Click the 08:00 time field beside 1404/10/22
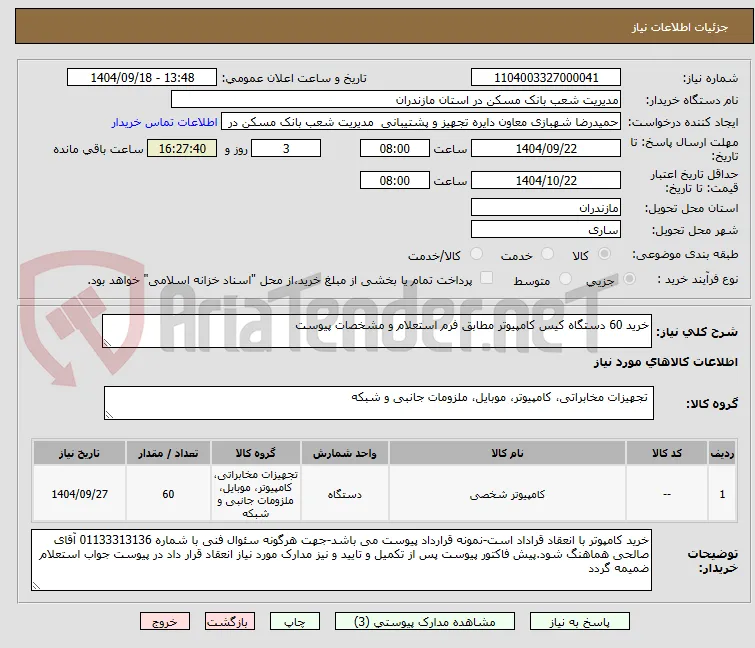 (x=394, y=181)
